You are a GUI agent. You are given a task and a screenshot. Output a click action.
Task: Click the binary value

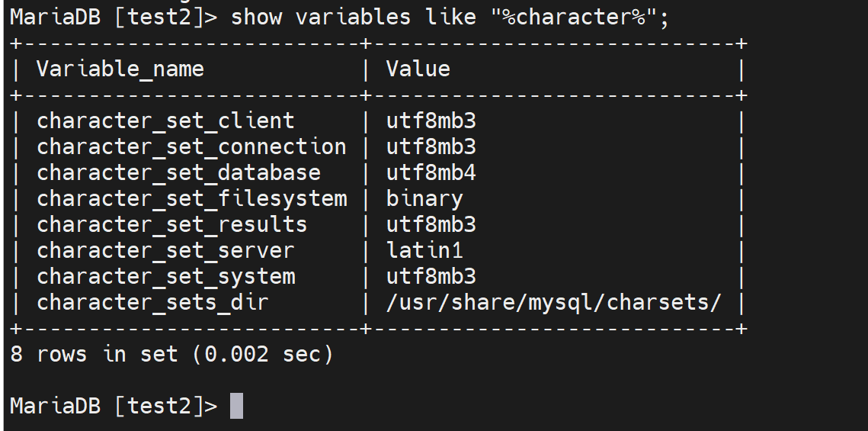(x=424, y=198)
